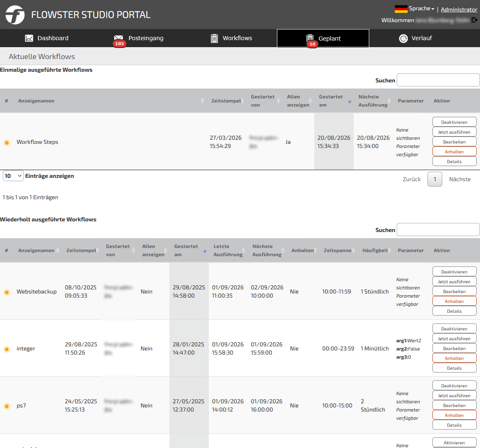
Task: Switch to the Workflows tab
Action: 231,38
